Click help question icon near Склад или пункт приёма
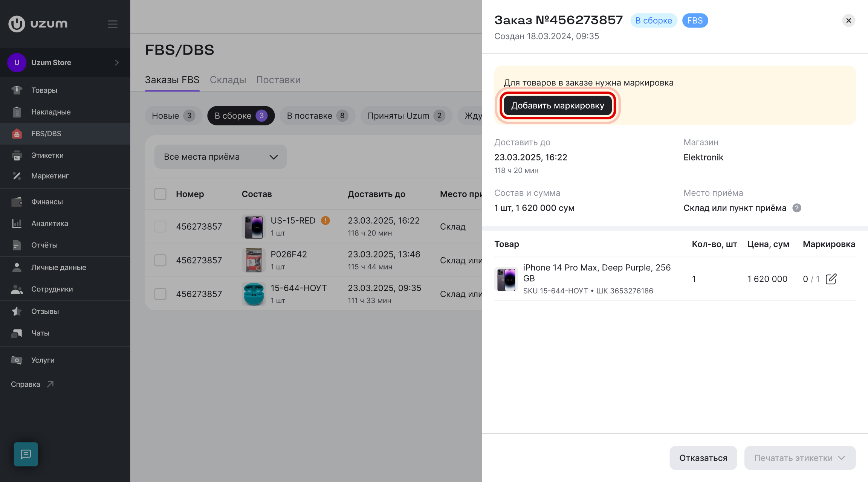The image size is (868, 482). coord(797,208)
